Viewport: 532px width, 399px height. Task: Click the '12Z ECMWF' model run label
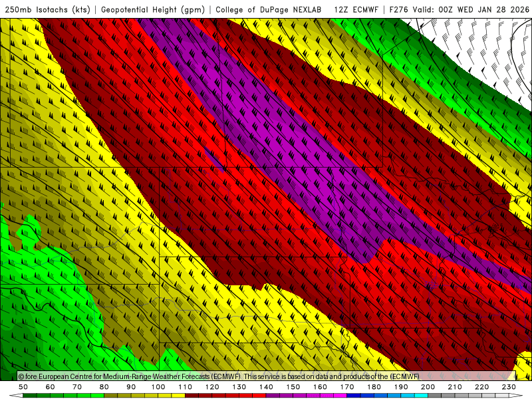coord(356,10)
